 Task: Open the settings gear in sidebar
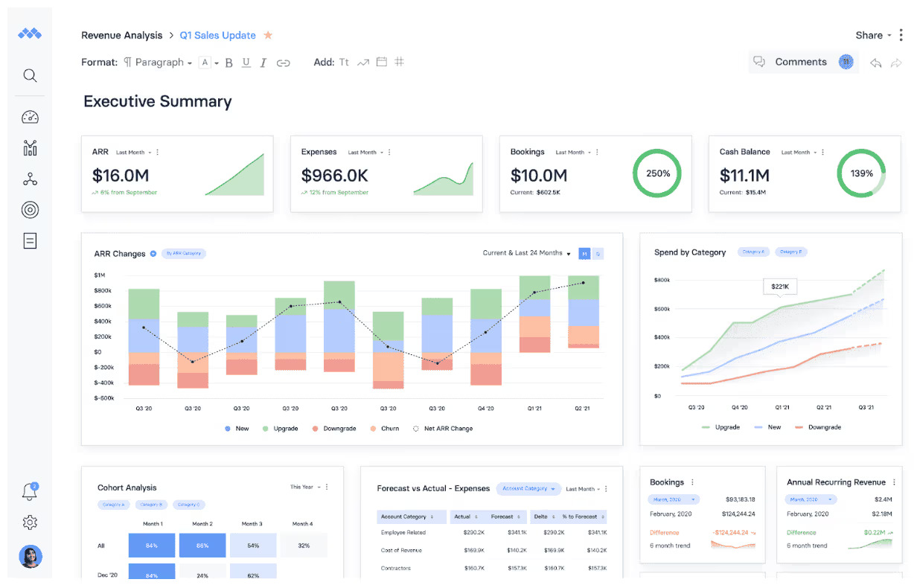coord(30,523)
